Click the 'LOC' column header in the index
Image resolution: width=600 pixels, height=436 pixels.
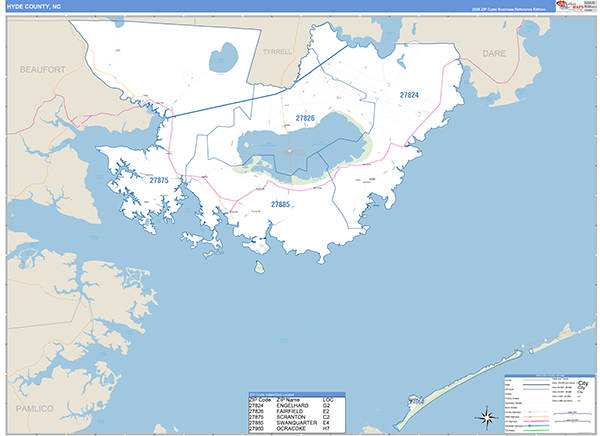[328, 400]
